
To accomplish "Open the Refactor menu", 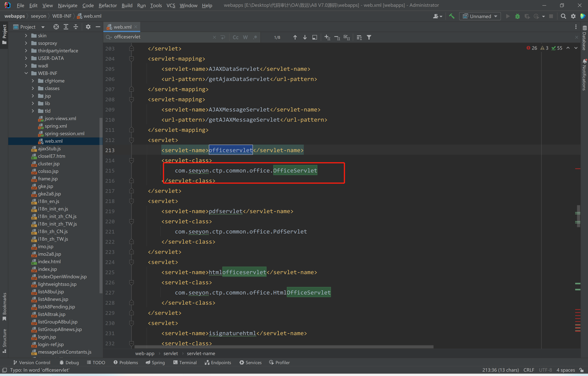I will pos(108,5).
